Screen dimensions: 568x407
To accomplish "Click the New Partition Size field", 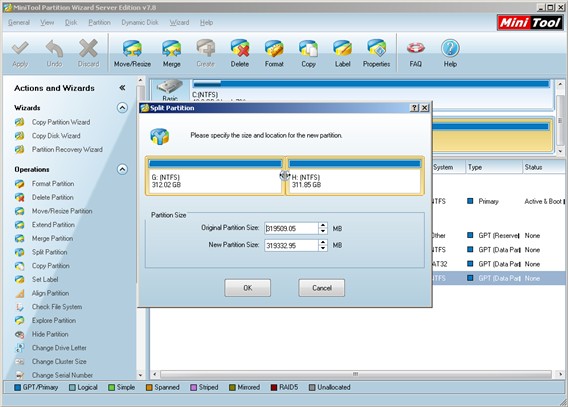I will [291, 246].
